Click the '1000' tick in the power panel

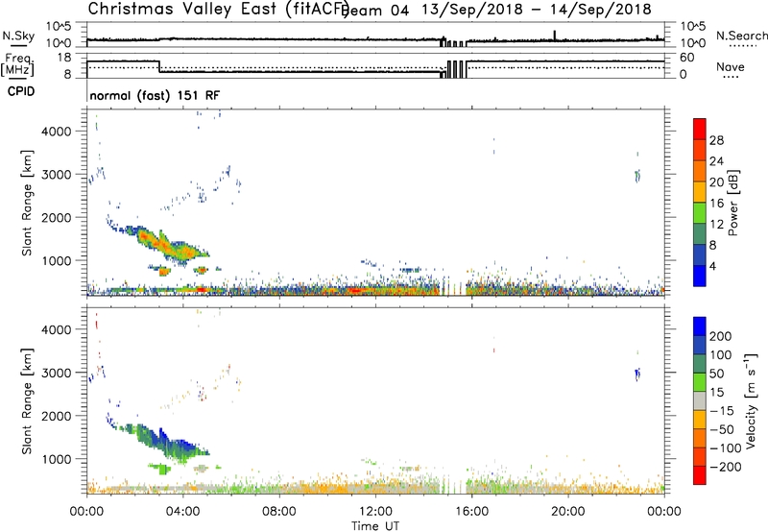pyautogui.click(x=57, y=260)
